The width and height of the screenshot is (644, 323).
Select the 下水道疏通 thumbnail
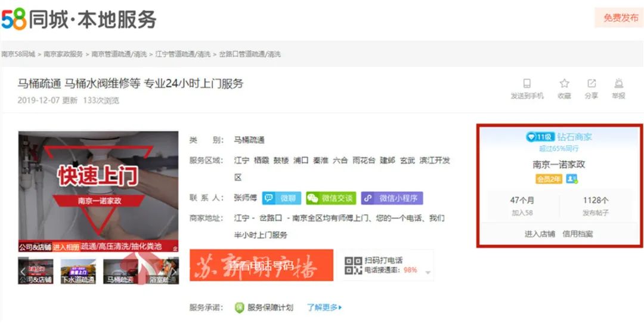78,271
